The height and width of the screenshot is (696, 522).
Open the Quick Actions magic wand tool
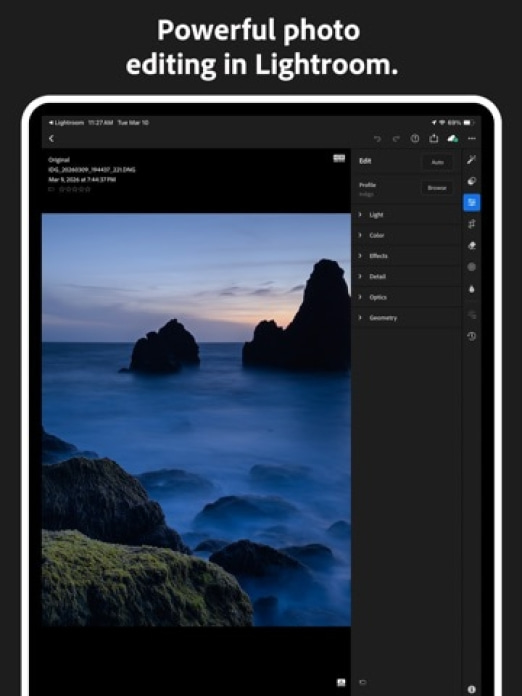coord(471,159)
